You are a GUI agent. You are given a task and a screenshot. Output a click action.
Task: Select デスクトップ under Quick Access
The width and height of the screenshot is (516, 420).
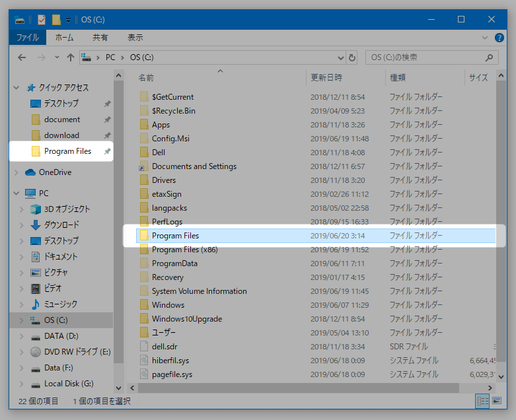click(61, 104)
